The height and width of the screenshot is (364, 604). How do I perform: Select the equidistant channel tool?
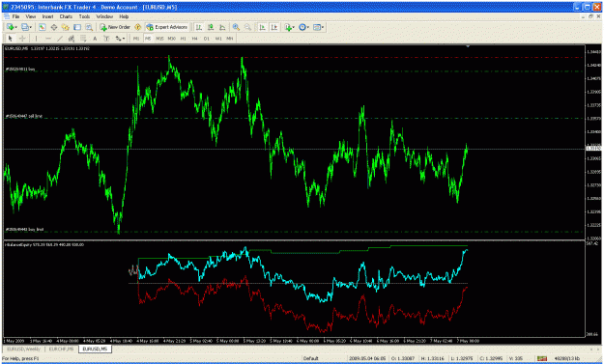tap(72, 39)
